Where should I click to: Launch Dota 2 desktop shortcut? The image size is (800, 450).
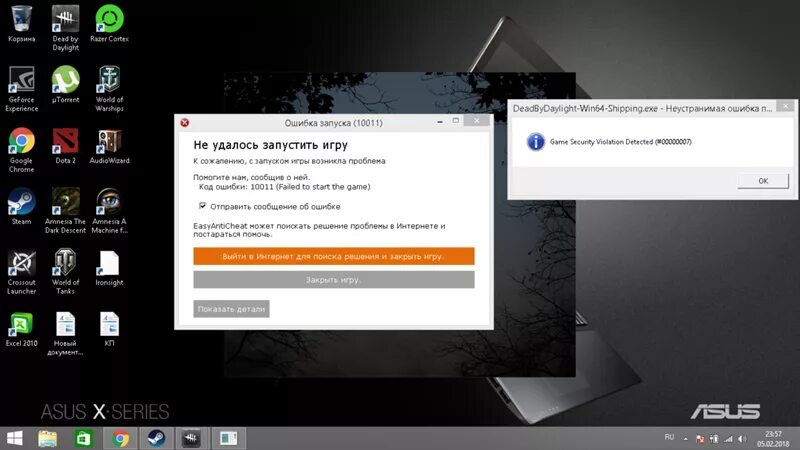(65, 145)
